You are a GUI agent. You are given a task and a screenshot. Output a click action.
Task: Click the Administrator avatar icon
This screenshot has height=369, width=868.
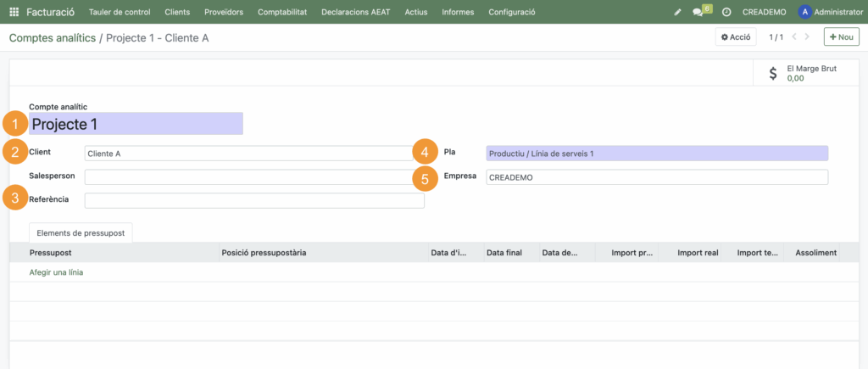point(804,12)
